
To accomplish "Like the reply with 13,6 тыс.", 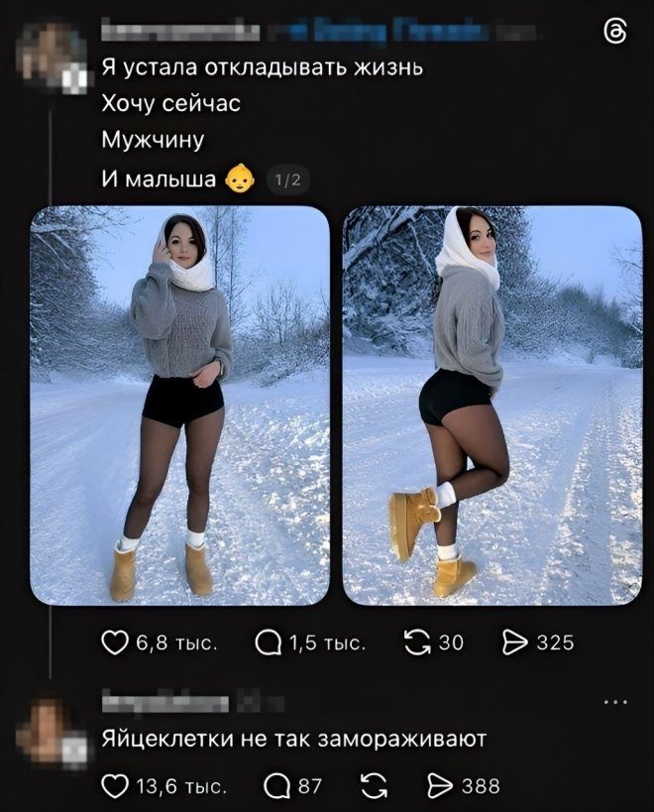I will point(114,786).
